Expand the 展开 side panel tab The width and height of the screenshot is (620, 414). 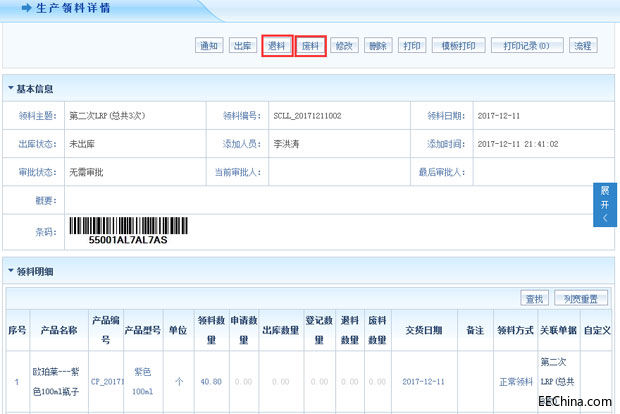[605, 204]
